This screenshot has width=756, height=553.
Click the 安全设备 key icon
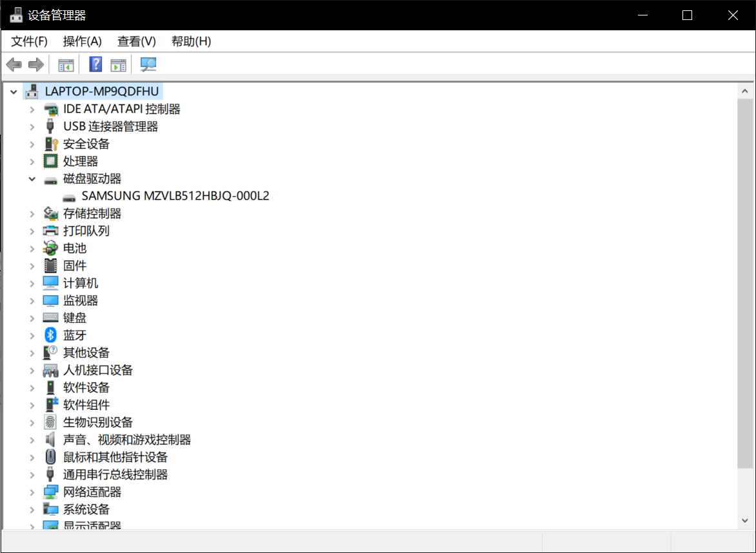50,144
